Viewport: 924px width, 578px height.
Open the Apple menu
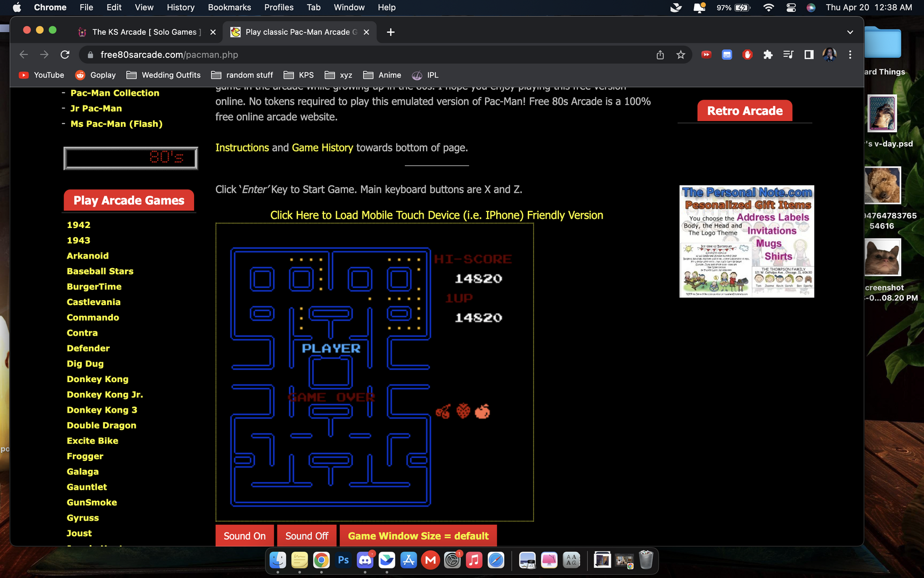[17, 7]
